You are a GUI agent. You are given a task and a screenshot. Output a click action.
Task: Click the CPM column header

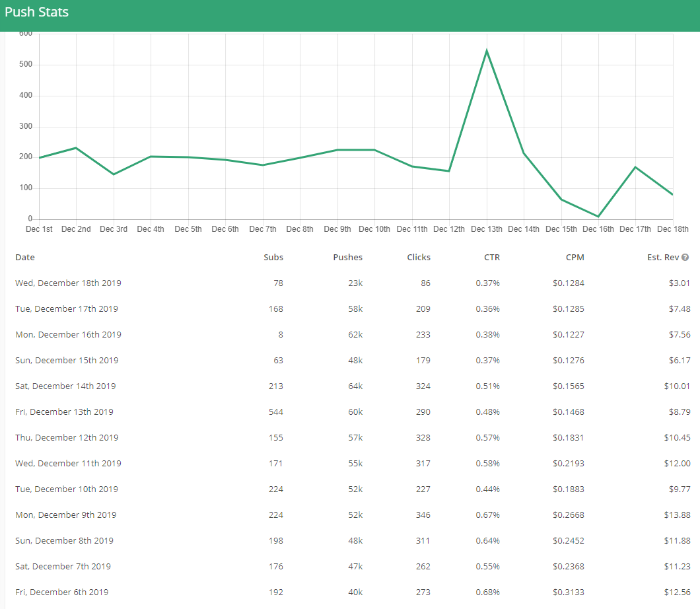(x=575, y=258)
